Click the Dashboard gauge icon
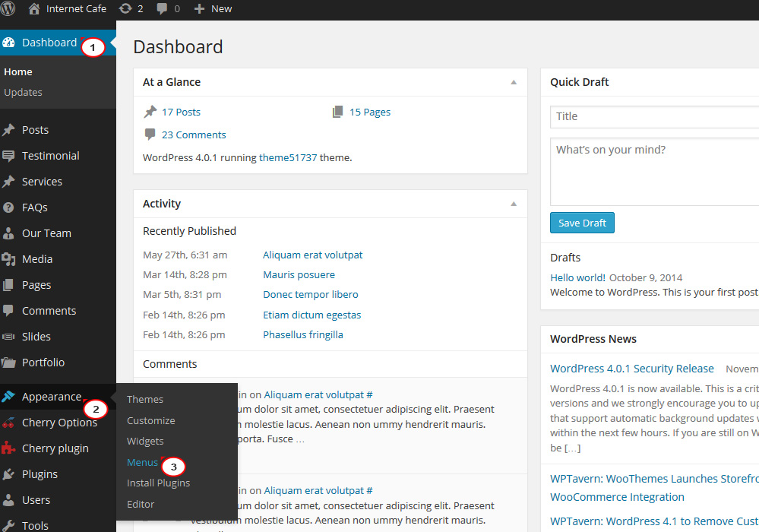Viewport: 759px width, 532px height. 8,43
